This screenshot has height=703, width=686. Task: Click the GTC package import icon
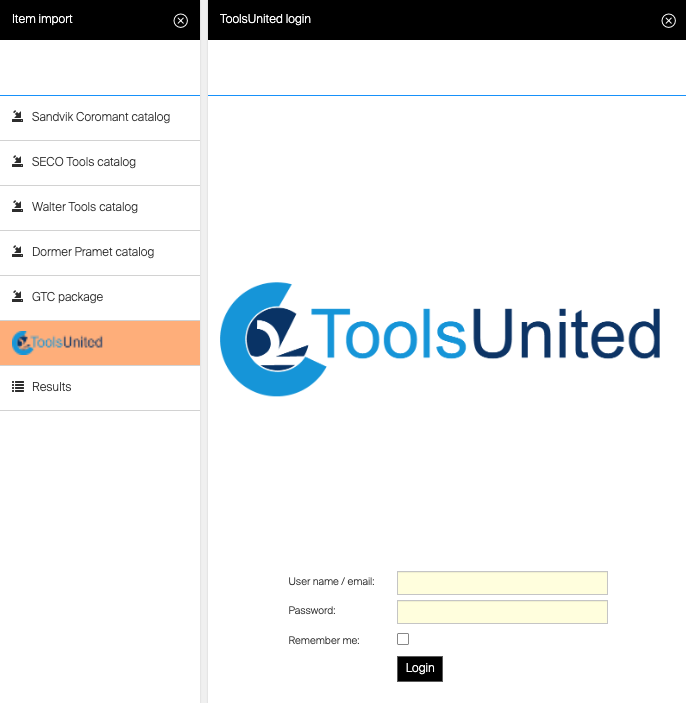tap(17, 297)
